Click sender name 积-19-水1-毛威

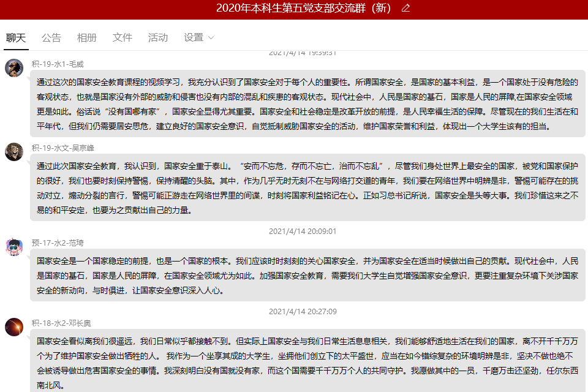[x=58, y=64]
